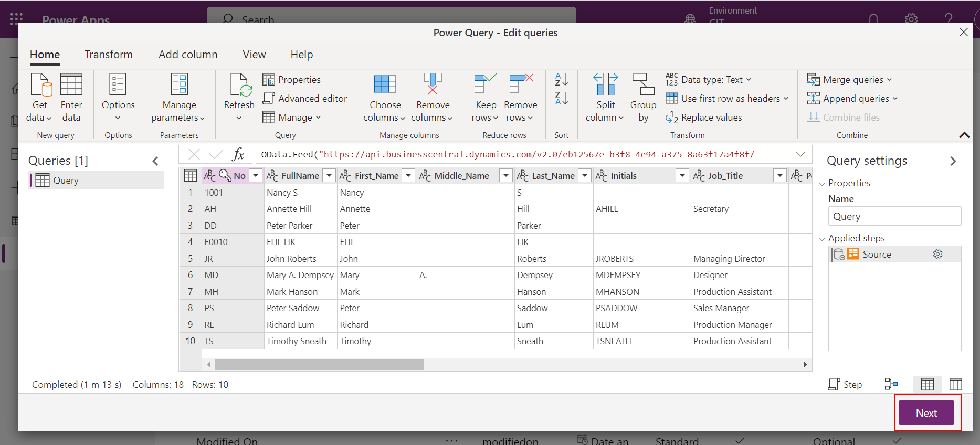Open Initials column filter dropdown

pos(682,175)
